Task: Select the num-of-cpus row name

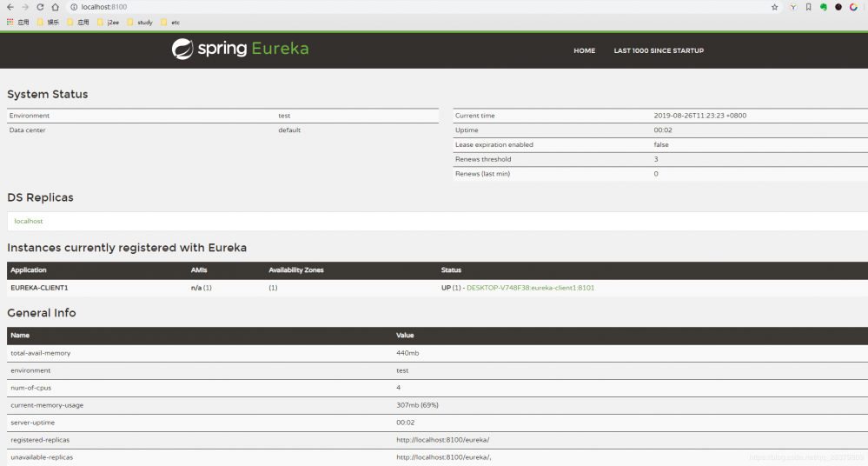Action: coord(31,388)
